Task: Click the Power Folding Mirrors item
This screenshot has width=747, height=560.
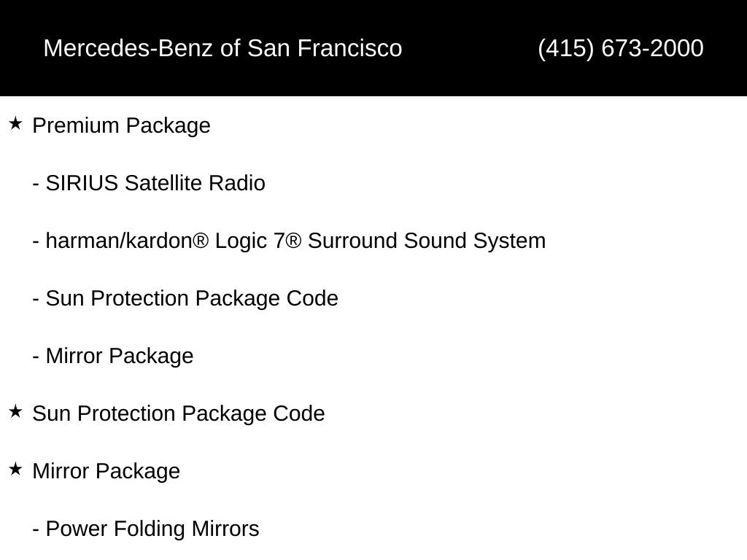Action: 146,529
